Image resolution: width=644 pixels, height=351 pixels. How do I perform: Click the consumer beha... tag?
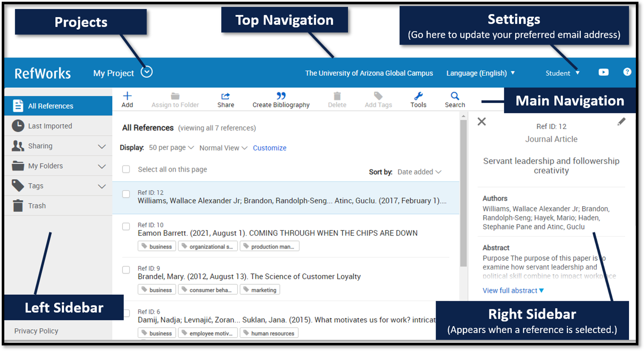pyautogui.click(x=208, y=290)
